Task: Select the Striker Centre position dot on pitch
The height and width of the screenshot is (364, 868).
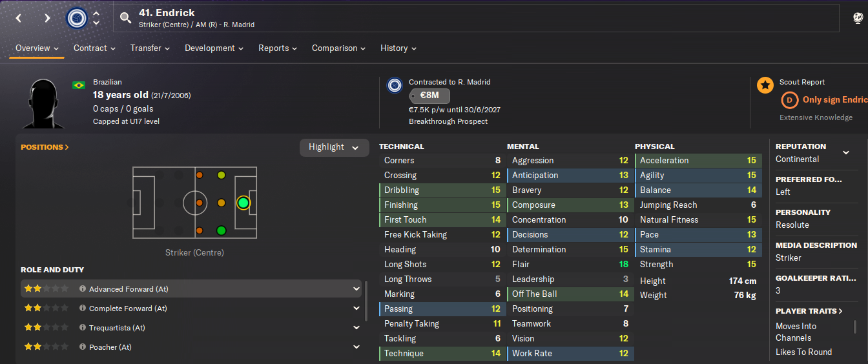Action: 243,203
